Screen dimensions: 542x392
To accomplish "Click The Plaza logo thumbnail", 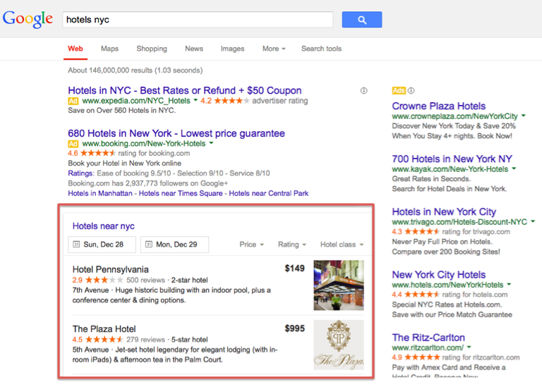I will click(339, 345).
